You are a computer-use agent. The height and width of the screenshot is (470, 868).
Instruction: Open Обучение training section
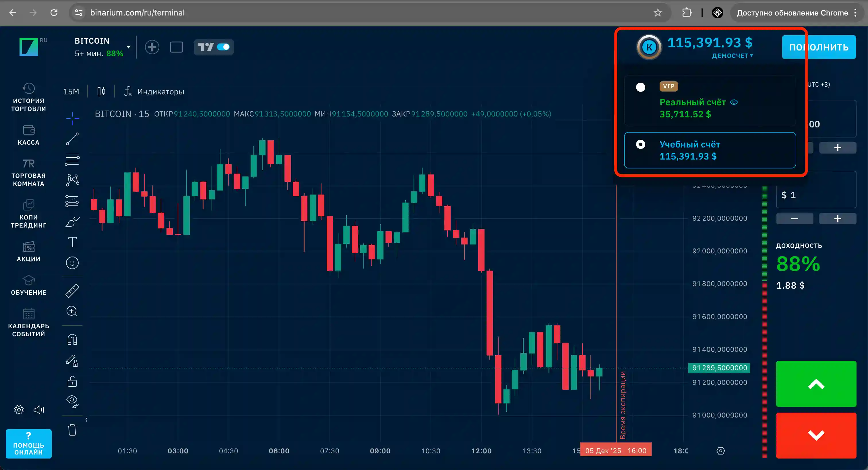coord(29,286)
